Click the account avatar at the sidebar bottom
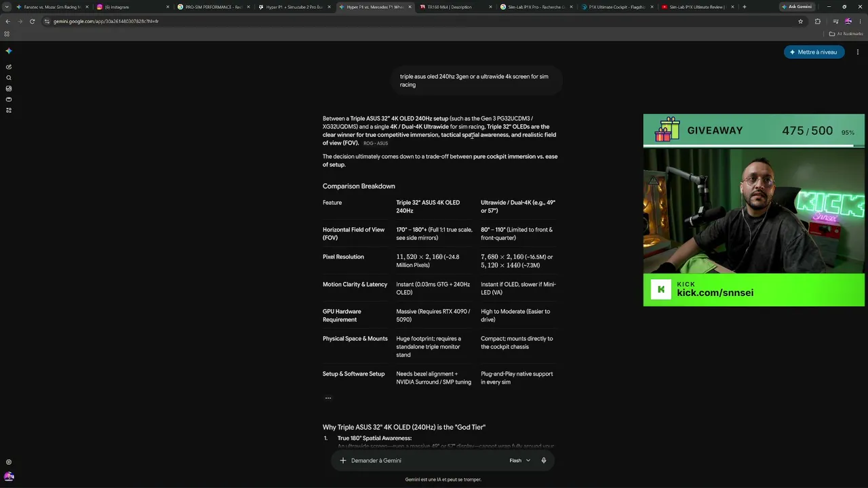 tap(9, 476)
